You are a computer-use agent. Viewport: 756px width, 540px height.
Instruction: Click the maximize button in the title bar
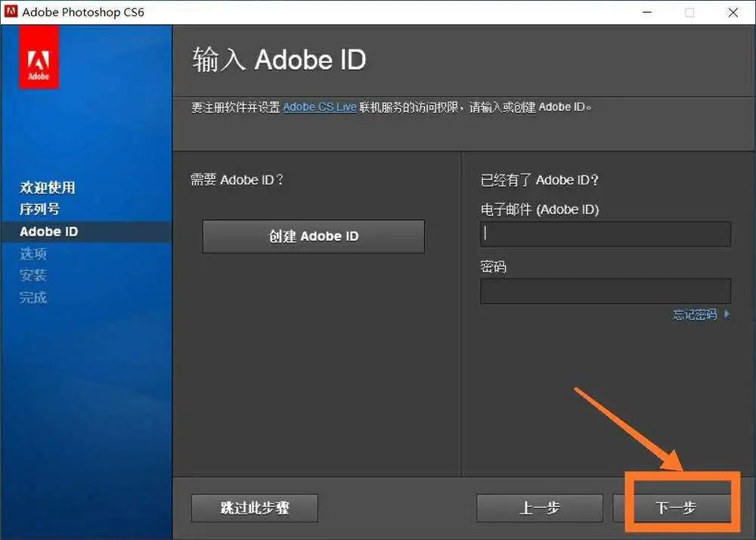[690, 12]
